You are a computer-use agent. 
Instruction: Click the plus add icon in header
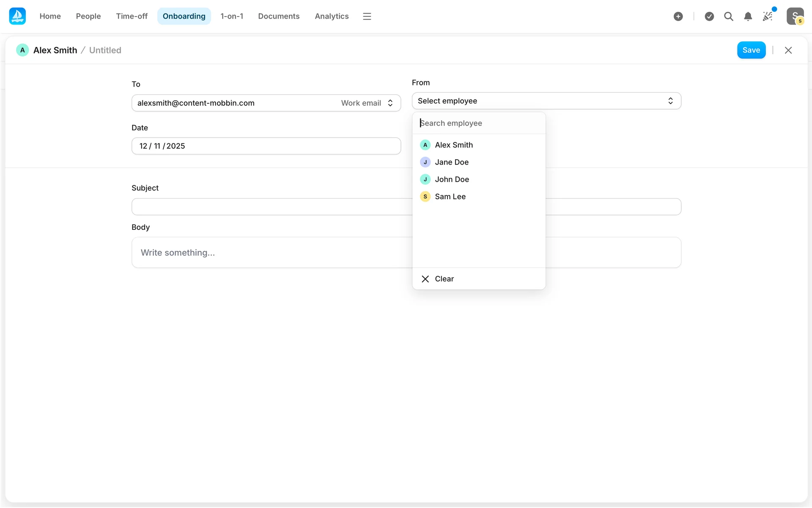[x=678, y=16]
